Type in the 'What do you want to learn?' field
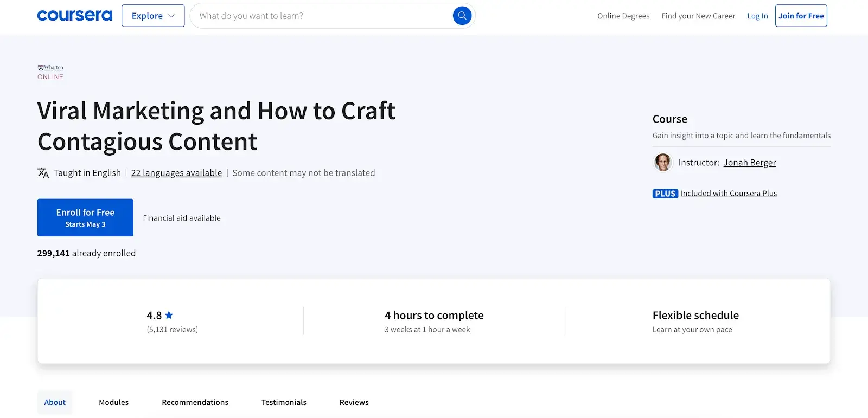 [320, 16]
